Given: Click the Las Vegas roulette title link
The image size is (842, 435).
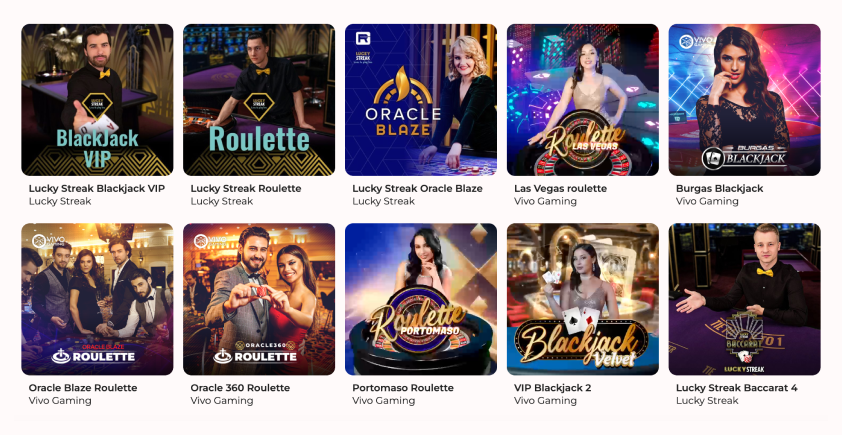Looking at the screenshot, I should click(x=561, y=188).
